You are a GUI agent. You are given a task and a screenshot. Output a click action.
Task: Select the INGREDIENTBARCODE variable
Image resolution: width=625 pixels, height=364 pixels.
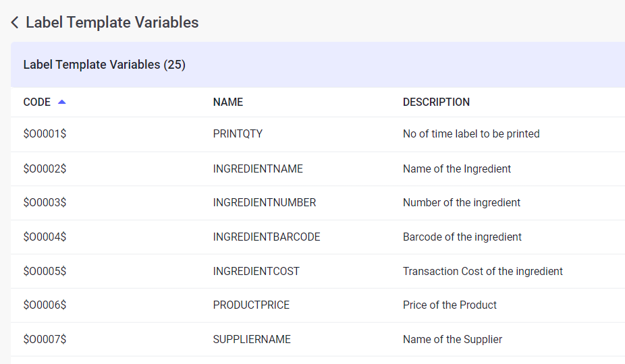point(267,237)
